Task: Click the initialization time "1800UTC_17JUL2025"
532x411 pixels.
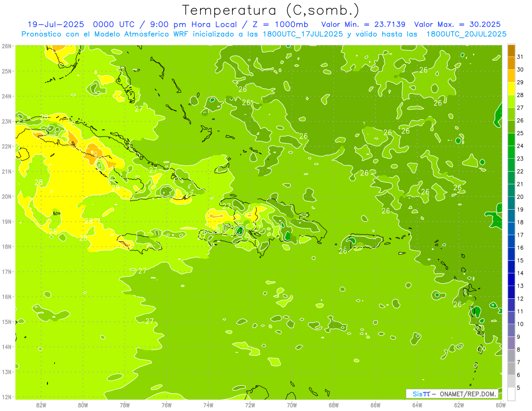Action: click(302, 34)
